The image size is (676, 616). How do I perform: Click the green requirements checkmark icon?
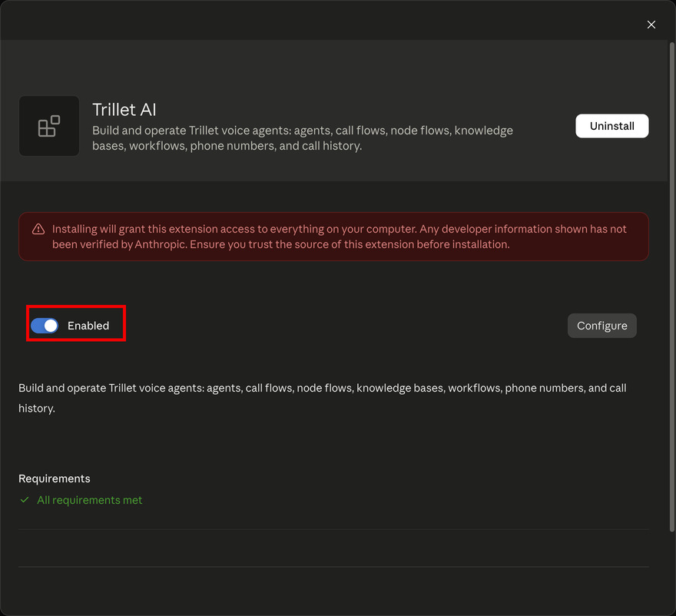point(25,500)
